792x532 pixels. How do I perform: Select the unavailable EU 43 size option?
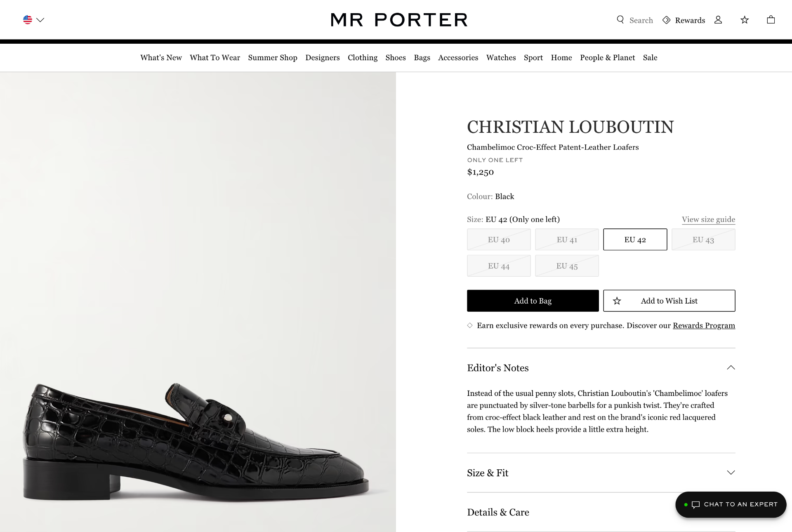pyautogui.click(x=703, y=239)
